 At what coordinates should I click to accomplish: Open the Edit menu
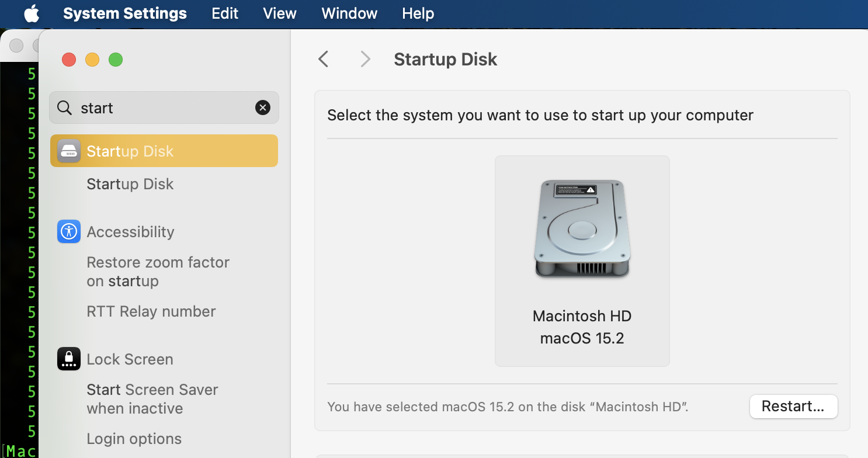(225, 13)
